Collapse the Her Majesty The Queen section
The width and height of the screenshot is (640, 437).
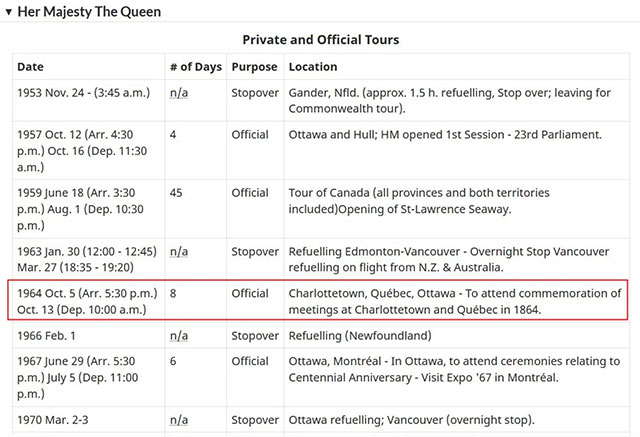(8, 12)
